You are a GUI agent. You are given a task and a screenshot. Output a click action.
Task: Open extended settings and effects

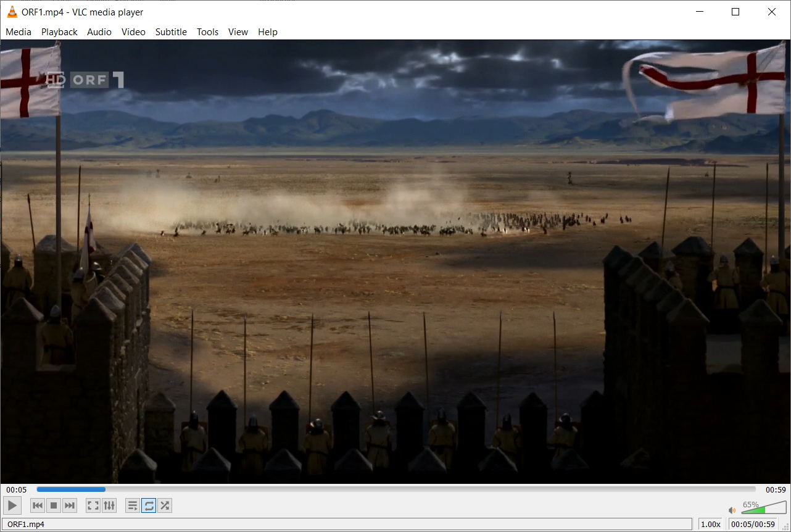(x=109, y=505)
